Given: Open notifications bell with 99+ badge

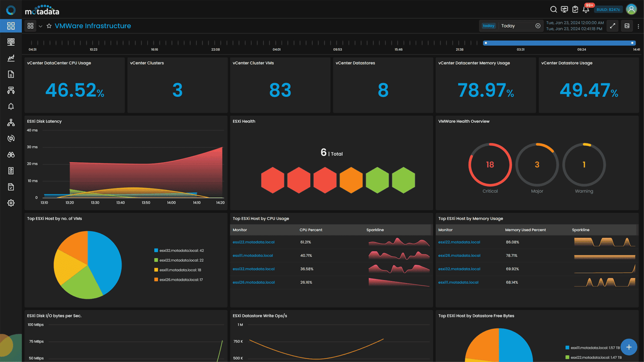Looking at the screenshot, I should tap(586, 9).
